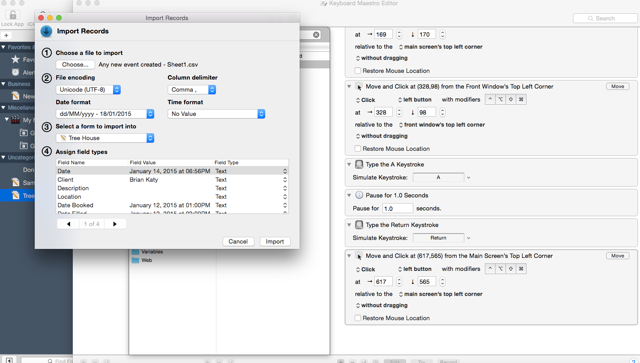Collapse Type the A Keystroke action

[x=349, y=164]
